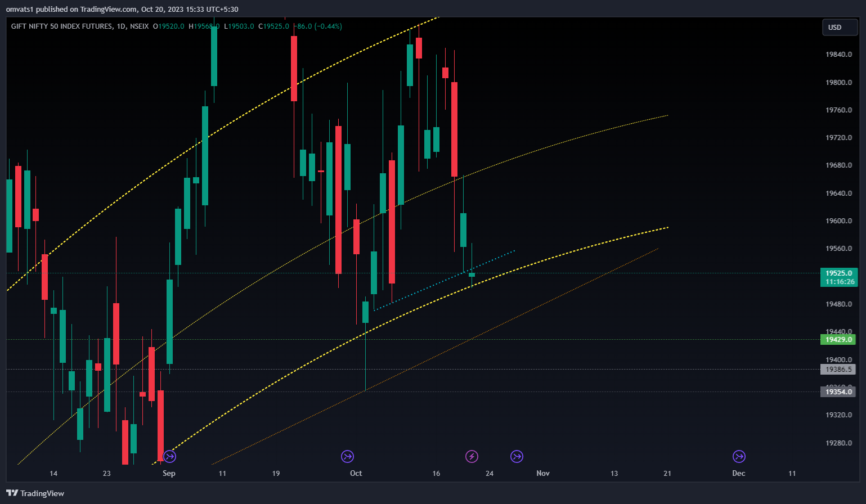Click the low value L19503.0
The image size is (866, 504).
239,26
